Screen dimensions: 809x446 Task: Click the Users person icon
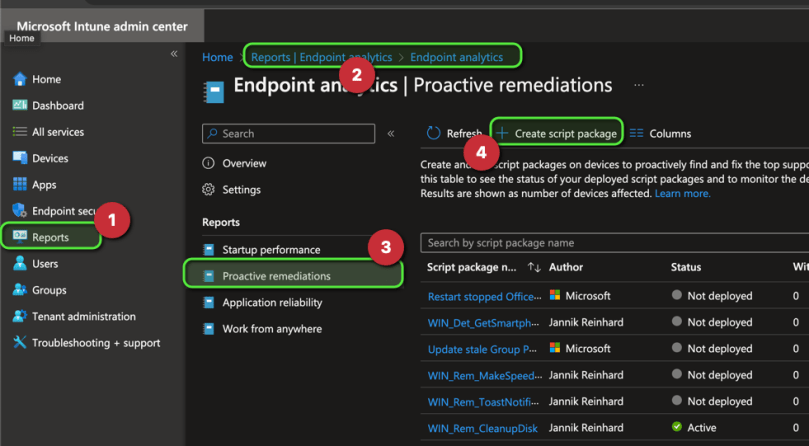20,264
